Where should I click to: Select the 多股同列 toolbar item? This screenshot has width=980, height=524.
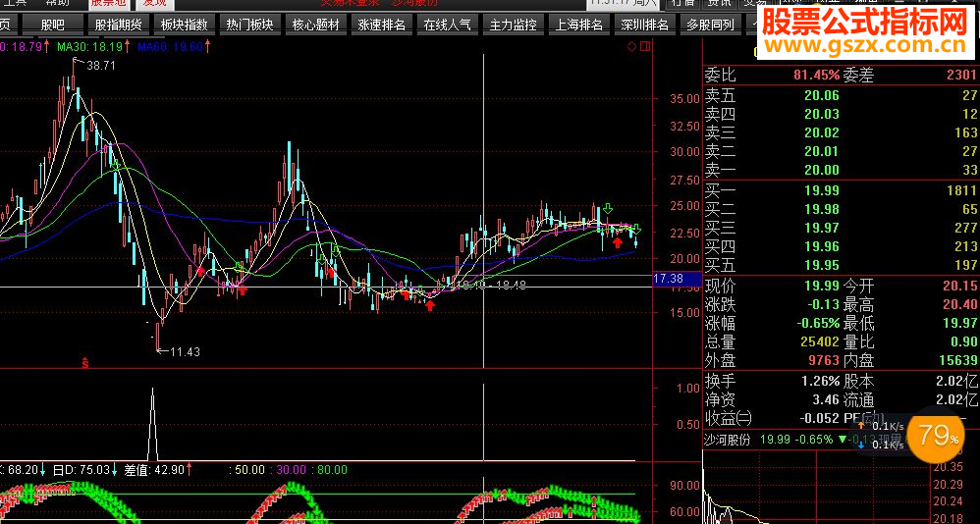[710, 25]
